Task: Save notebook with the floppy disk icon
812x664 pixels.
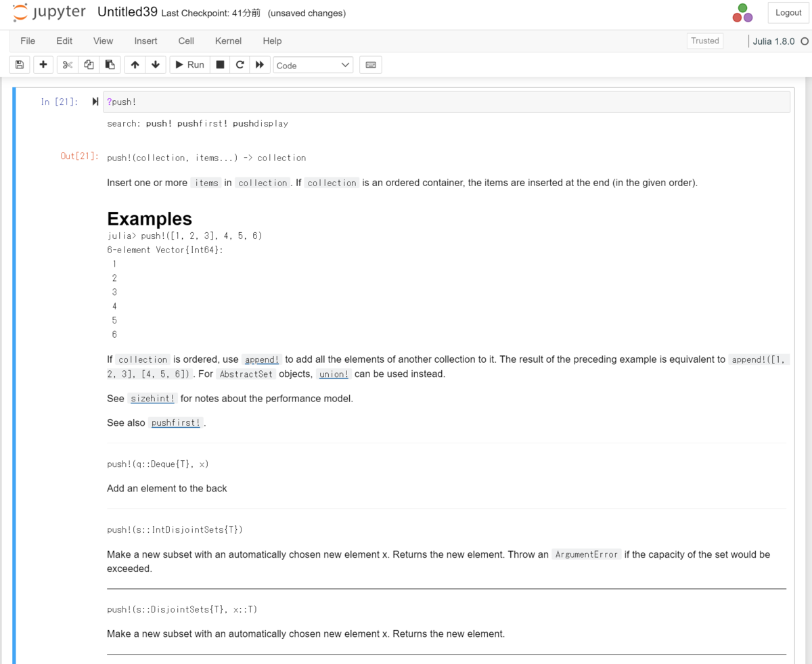Action: tap(19, 65)
